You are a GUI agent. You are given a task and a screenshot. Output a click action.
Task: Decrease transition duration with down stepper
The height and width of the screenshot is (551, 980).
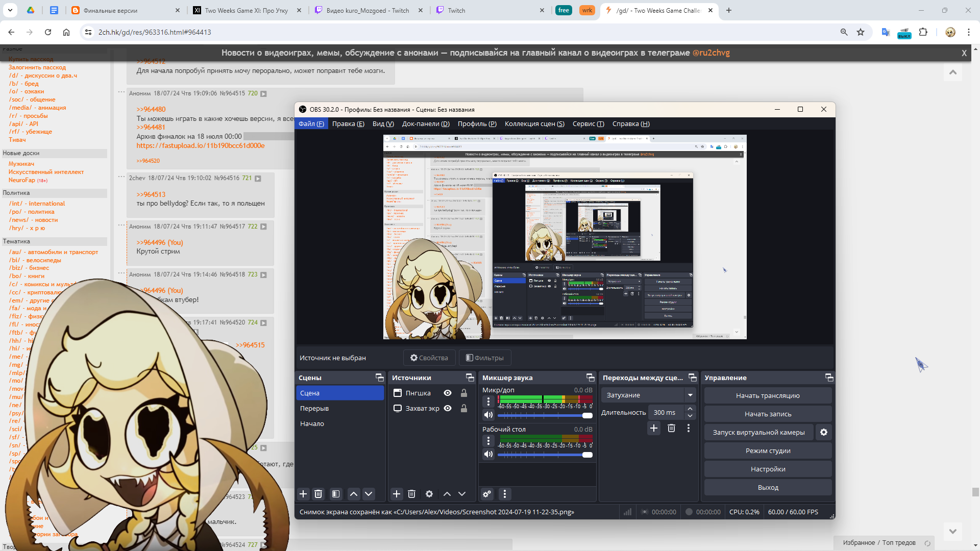[690, 416]
